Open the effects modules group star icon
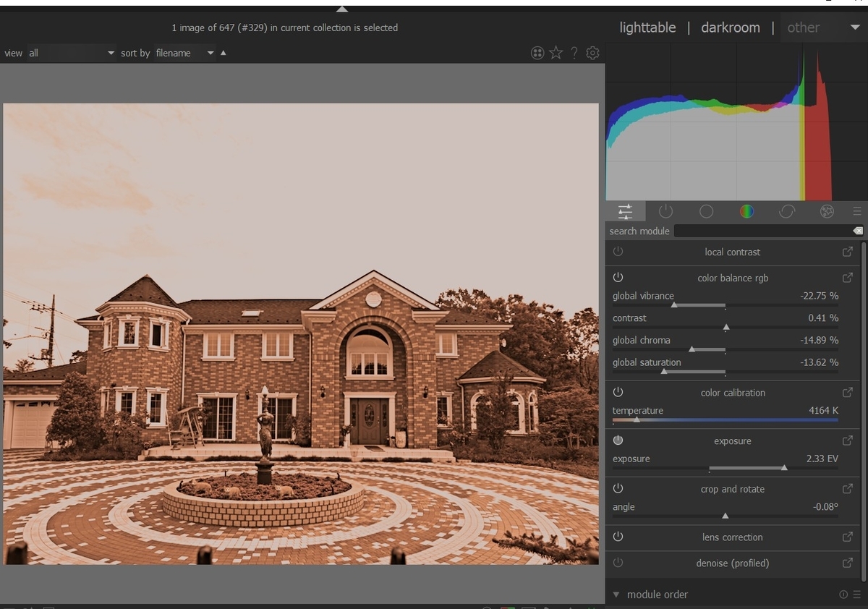Screen dimensions: 868x609 (x=827, y=211)
